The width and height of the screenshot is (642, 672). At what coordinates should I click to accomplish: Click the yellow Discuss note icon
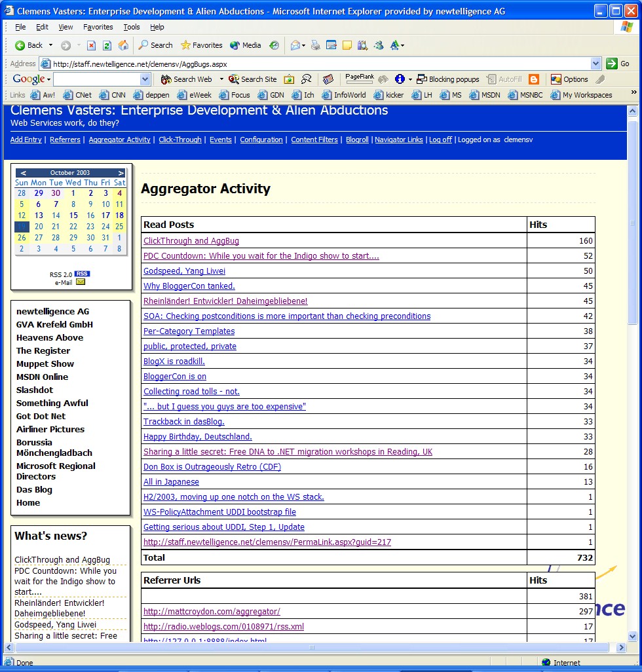(347, 45)
